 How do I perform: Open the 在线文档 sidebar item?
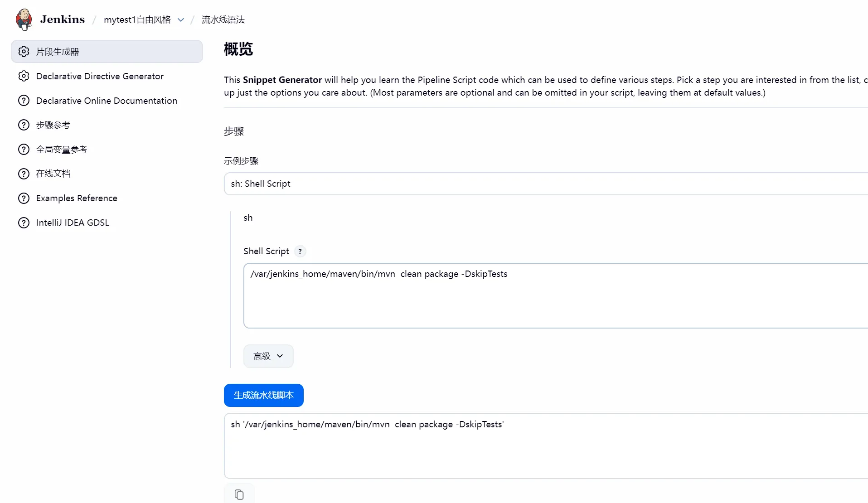53,174
